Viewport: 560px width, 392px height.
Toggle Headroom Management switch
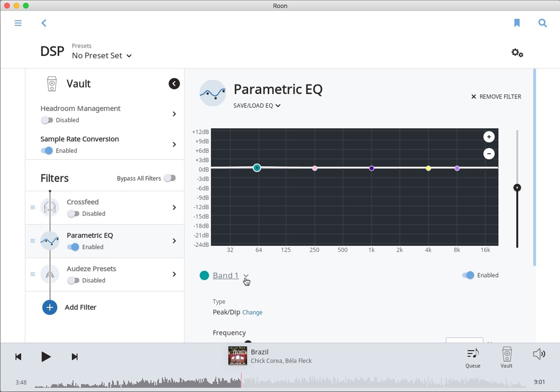point(47,120)
